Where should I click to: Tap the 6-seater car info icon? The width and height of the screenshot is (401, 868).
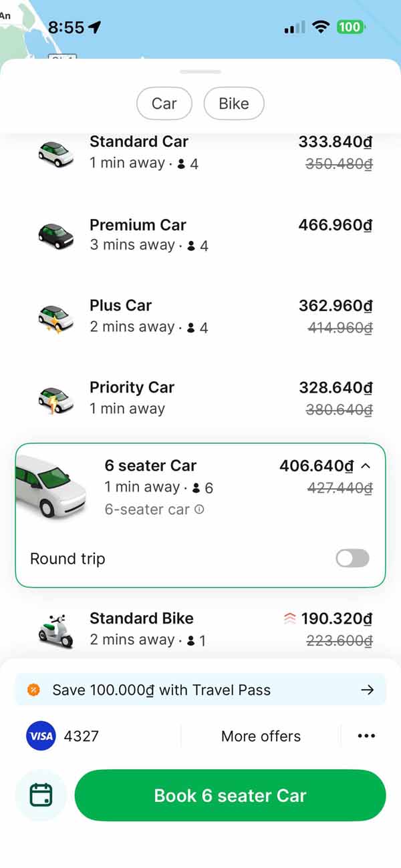199,509
